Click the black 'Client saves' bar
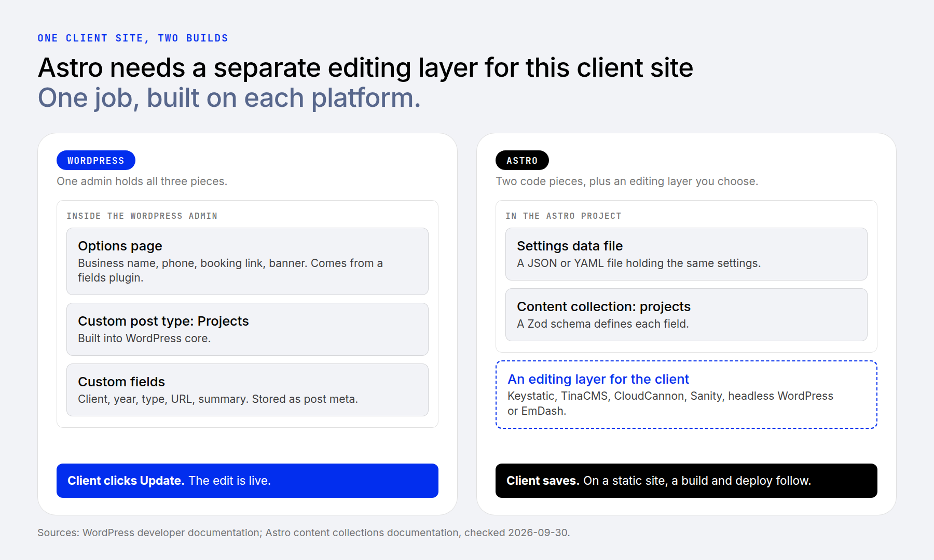 point(686,481)
